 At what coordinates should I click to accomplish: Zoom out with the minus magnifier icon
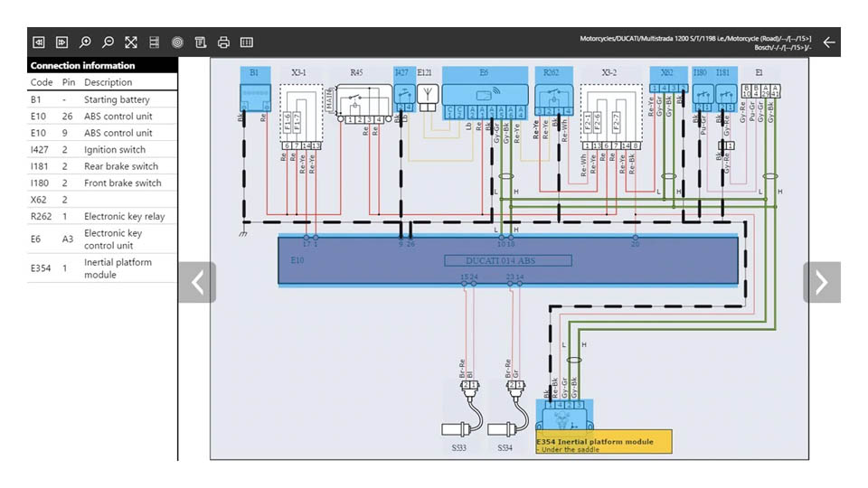pos(108,42)
